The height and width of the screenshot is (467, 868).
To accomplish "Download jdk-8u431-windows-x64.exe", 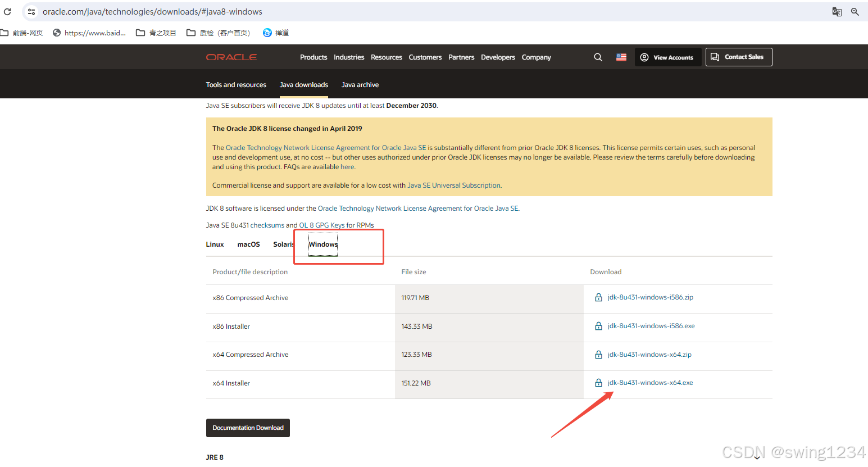I will pyautogui.click(x=650, y=383).
